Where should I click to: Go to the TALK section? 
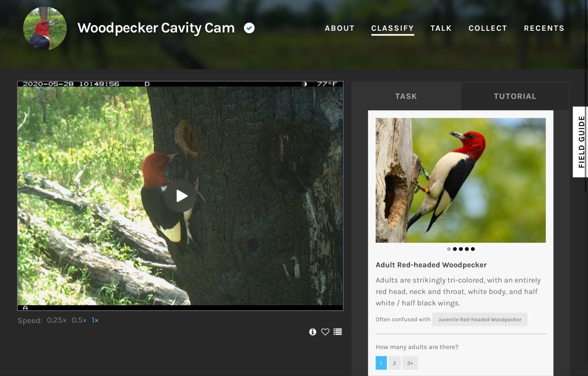point(441,28)
